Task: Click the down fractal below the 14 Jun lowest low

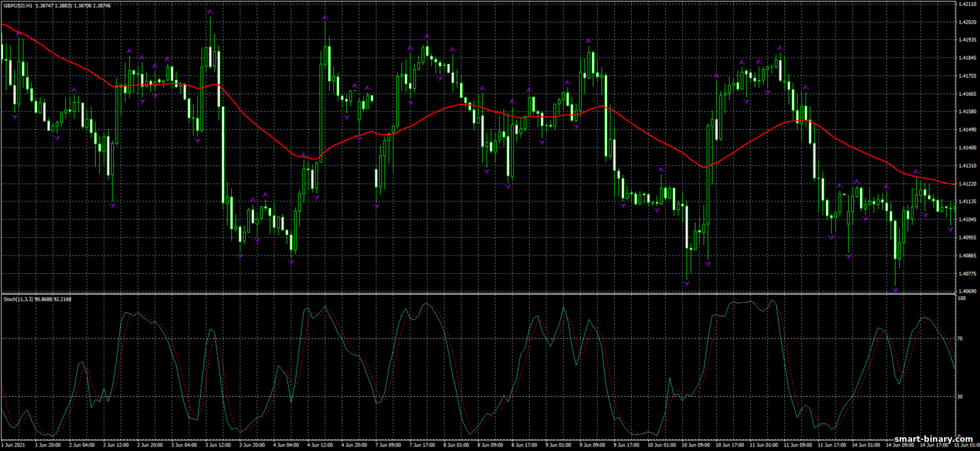Action: pyautogui.click(x=895, y=290)
